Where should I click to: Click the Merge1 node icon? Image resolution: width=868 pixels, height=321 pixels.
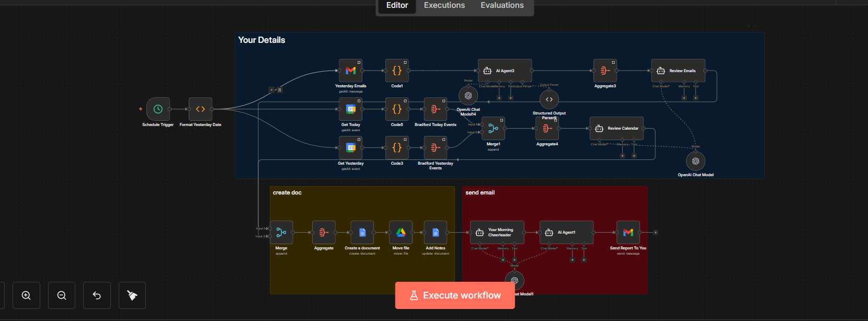tap(493, 129)
